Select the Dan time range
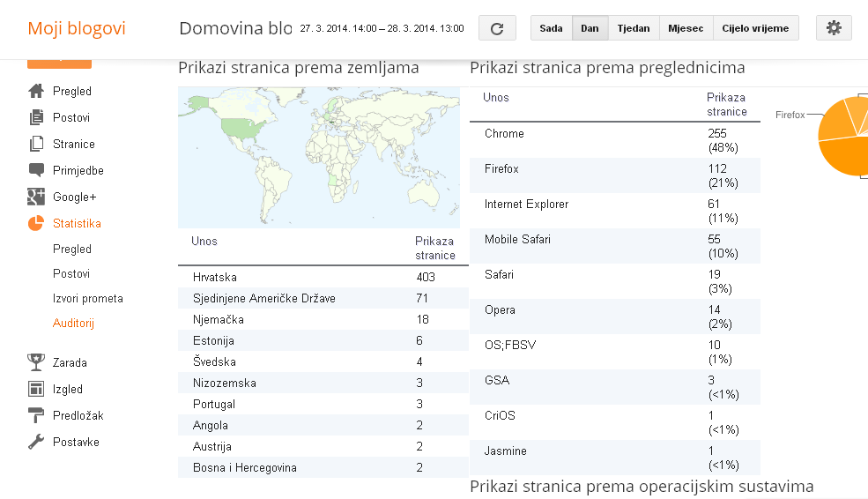868x499 pixels. (x=590, y=28)
